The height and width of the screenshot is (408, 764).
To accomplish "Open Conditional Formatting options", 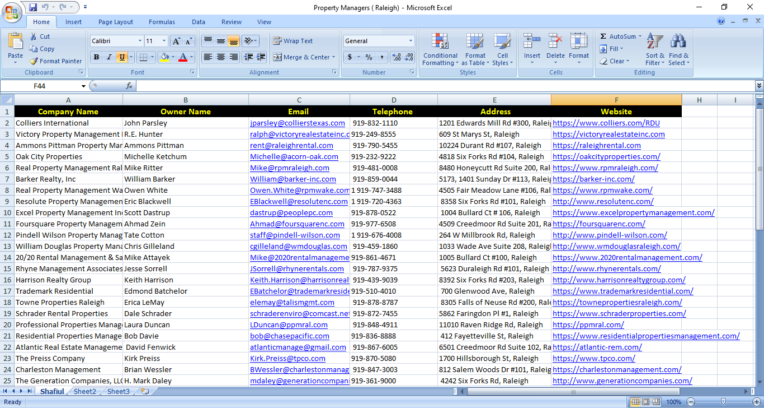I will pos(440,49).
